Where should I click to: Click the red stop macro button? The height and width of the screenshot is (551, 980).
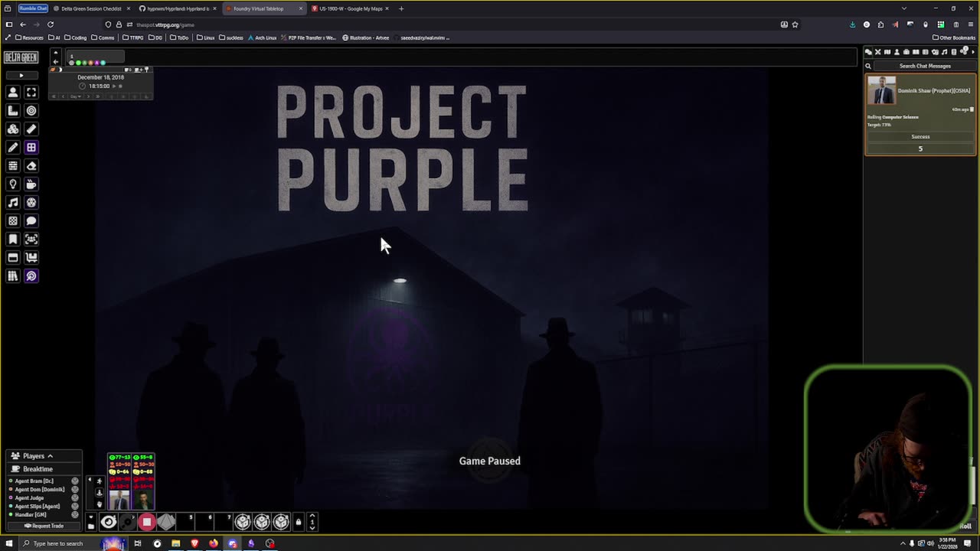coord(147,522)
